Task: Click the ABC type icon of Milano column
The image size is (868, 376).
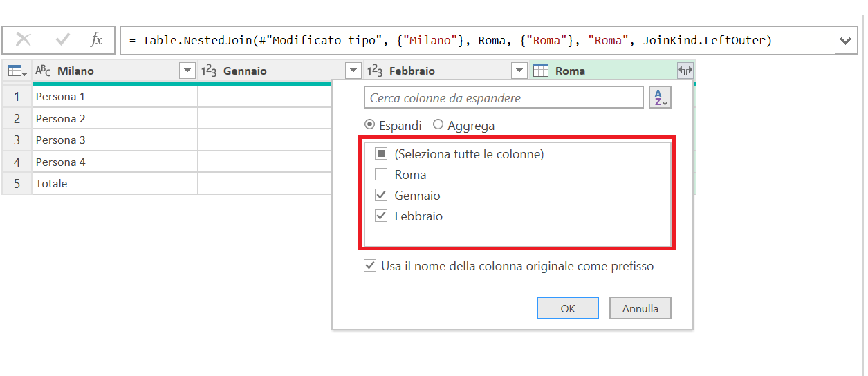Action: click(x=43, y=71)
